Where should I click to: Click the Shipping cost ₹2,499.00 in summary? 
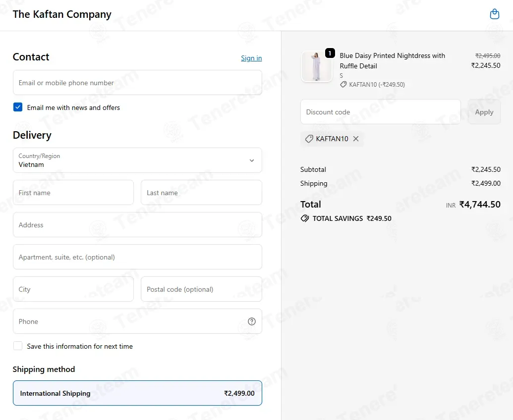click(486, 183)
